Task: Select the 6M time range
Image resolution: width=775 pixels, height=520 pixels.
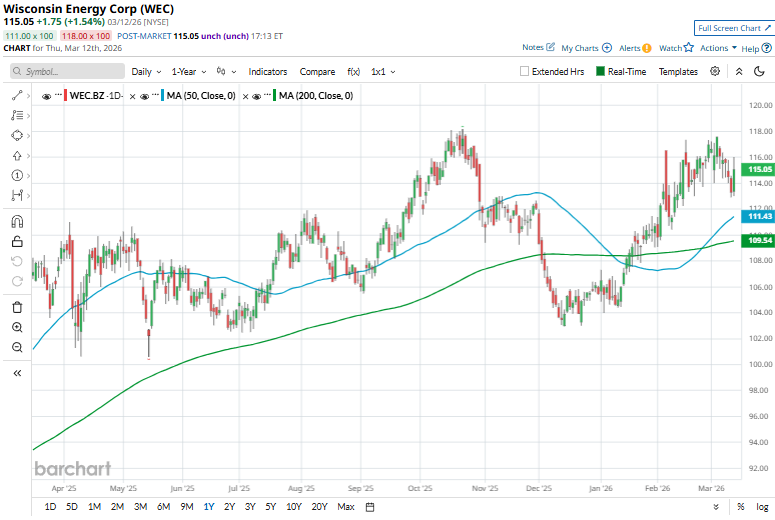Action: (164, 507)
